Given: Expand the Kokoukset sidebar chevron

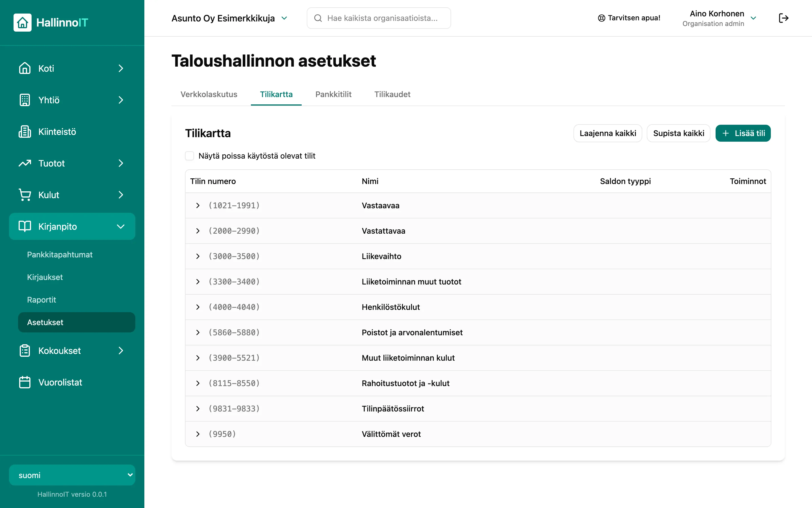Looking at the screenshot, I should click(x=121, y=351).
